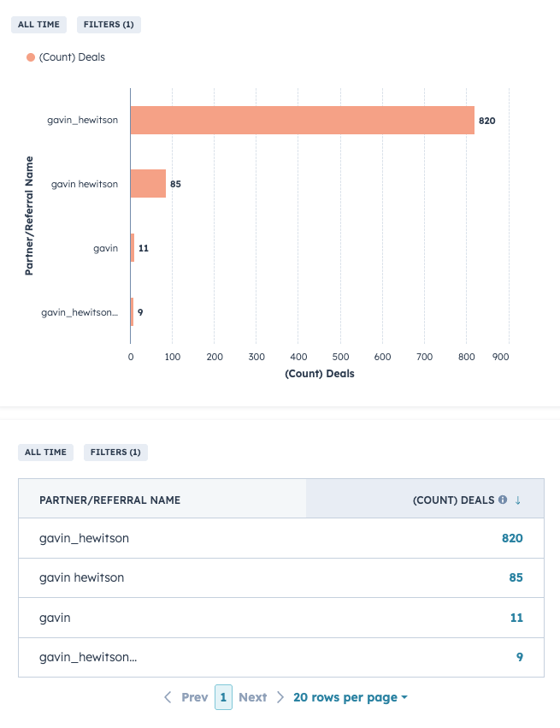Click the dropdown caret next to rows per page

(x=404, y=697)
